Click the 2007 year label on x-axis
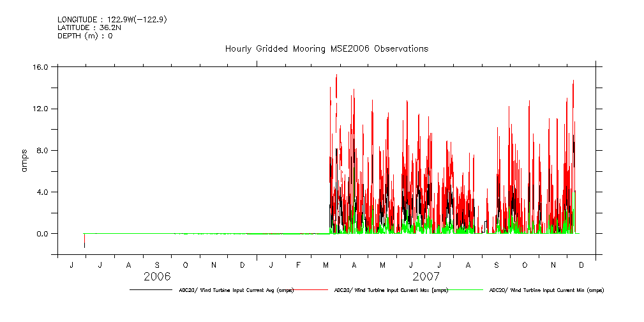Image resolution: width=644 pixels, height=322 pixels. click(x=426, y=277)
